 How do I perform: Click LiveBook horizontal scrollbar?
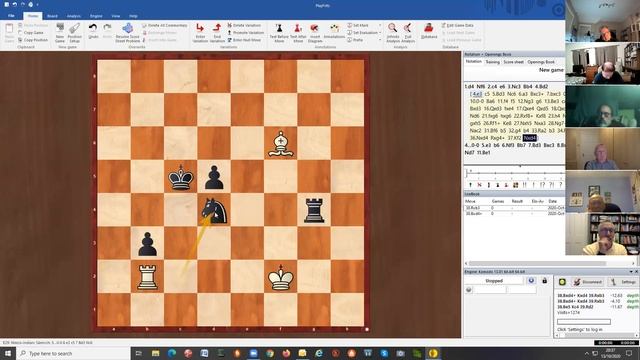point(550,263)
